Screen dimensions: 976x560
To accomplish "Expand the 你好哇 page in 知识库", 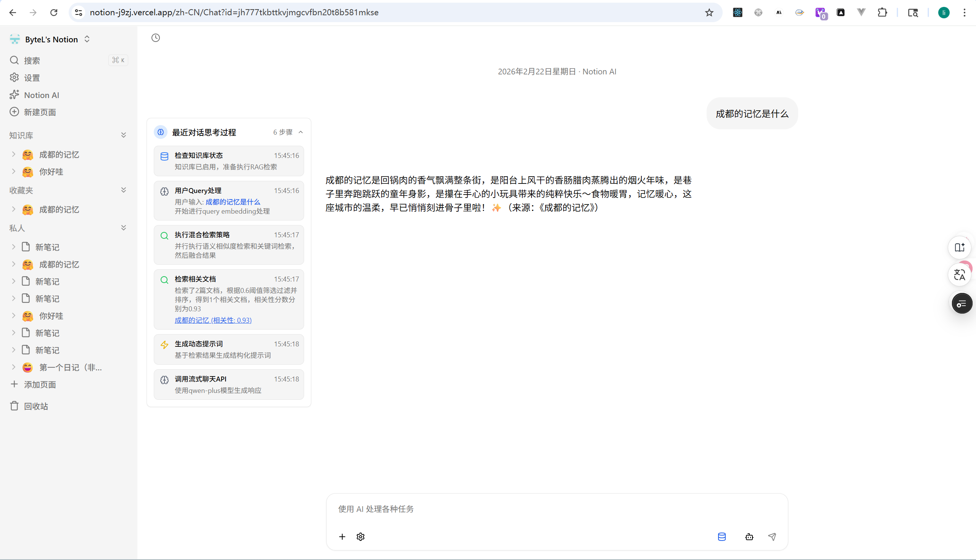I will pyautogui.click(x=14, y=172).
